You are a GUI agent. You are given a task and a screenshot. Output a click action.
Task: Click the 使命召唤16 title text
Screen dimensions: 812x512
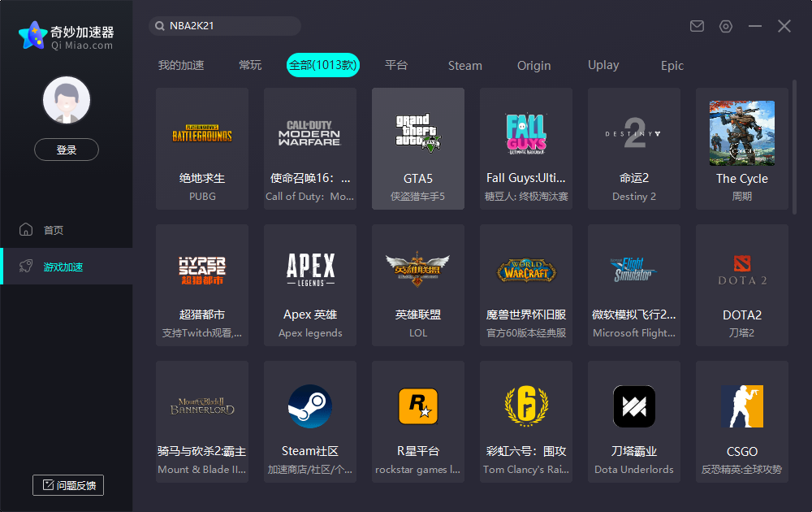(310, 178)
